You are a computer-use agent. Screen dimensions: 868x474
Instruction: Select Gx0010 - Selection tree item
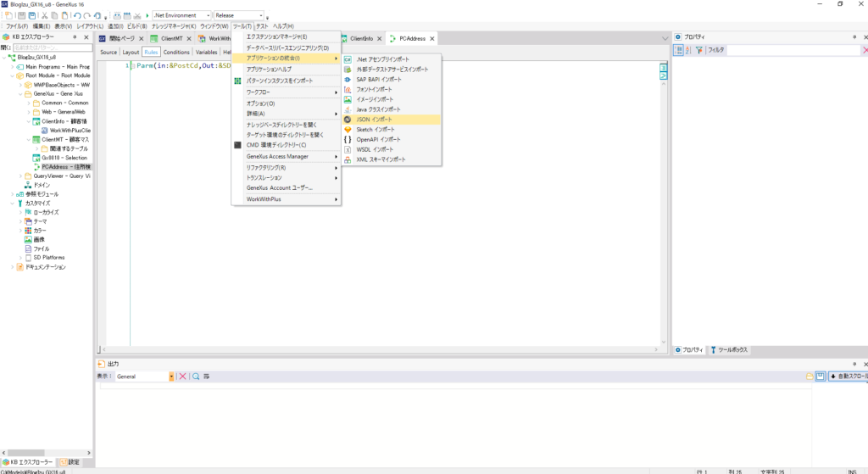point(64,158)
